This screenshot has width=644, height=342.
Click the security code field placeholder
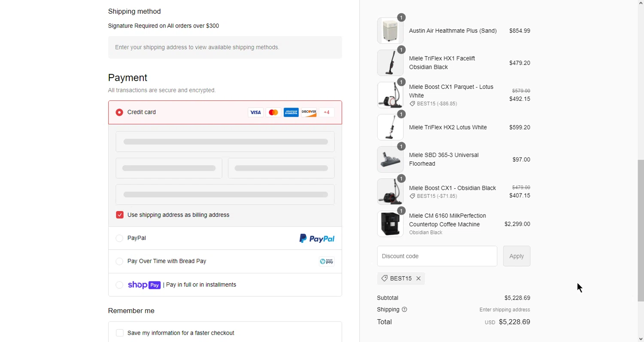pos(281,168)
